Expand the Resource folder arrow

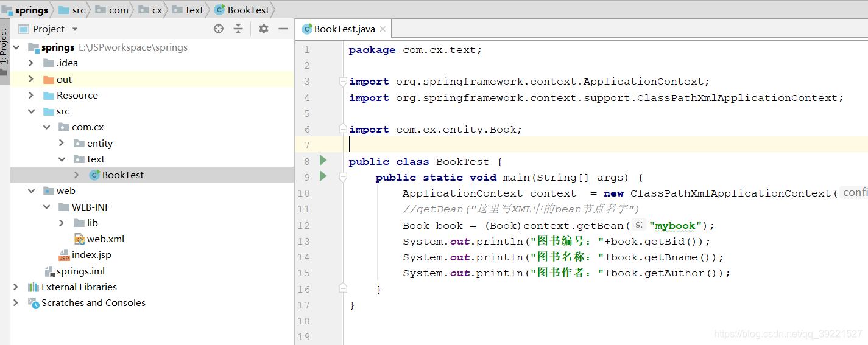[31, 96]
